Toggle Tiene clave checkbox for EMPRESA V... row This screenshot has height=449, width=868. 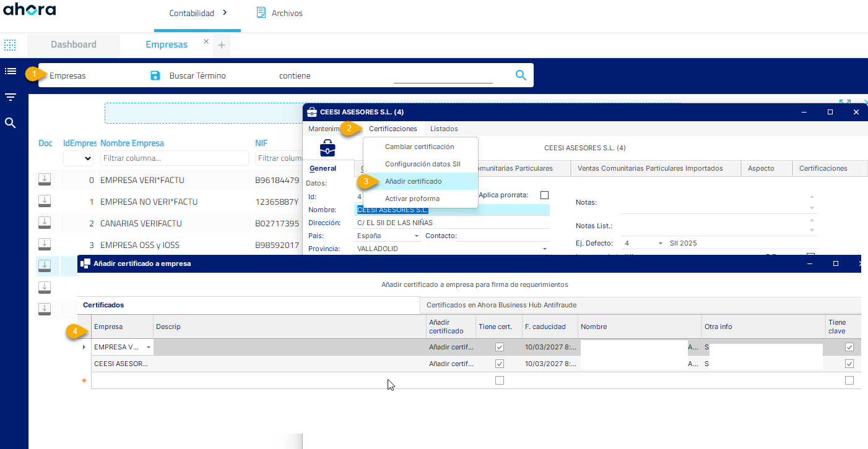(849, 347)
